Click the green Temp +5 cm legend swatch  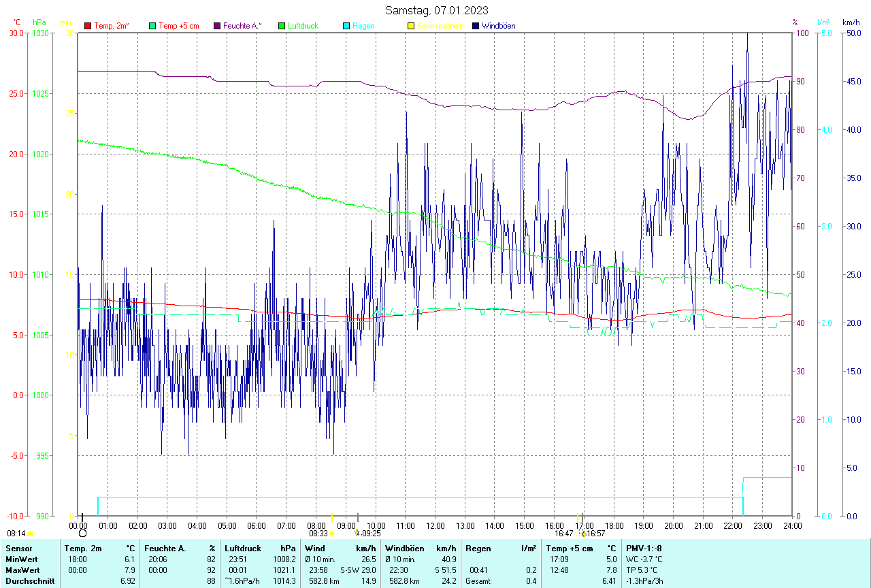click(x=152, y=26)
